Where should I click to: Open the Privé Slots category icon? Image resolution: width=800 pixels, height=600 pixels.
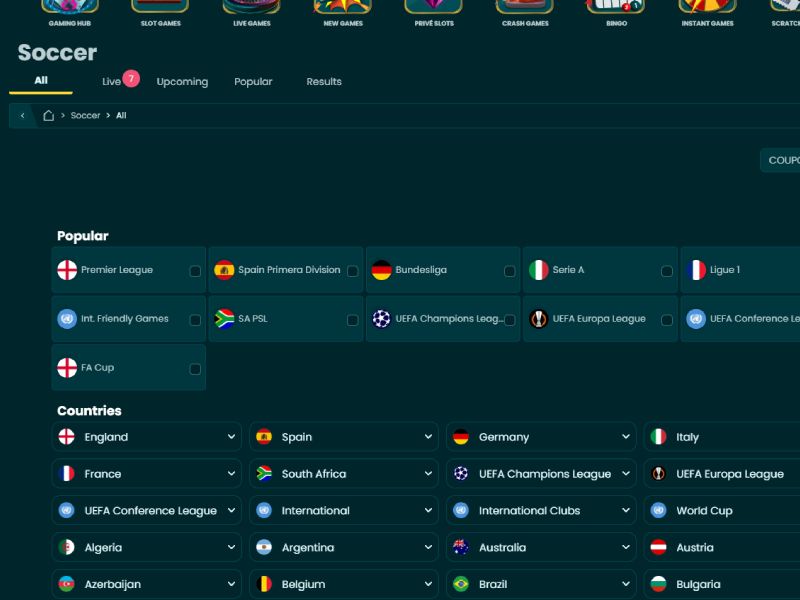[x=434, y=7]
